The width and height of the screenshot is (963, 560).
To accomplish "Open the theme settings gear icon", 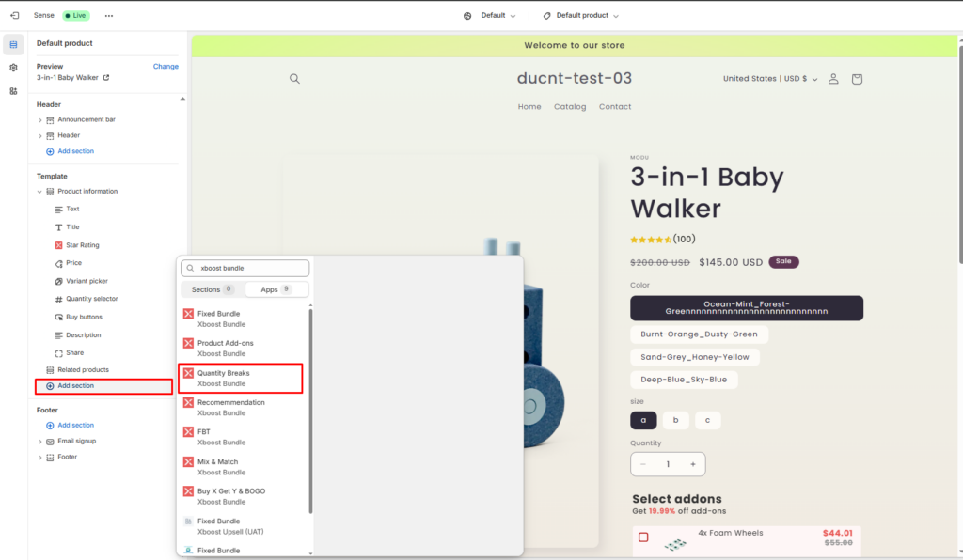I will click(x=13, y=68).
